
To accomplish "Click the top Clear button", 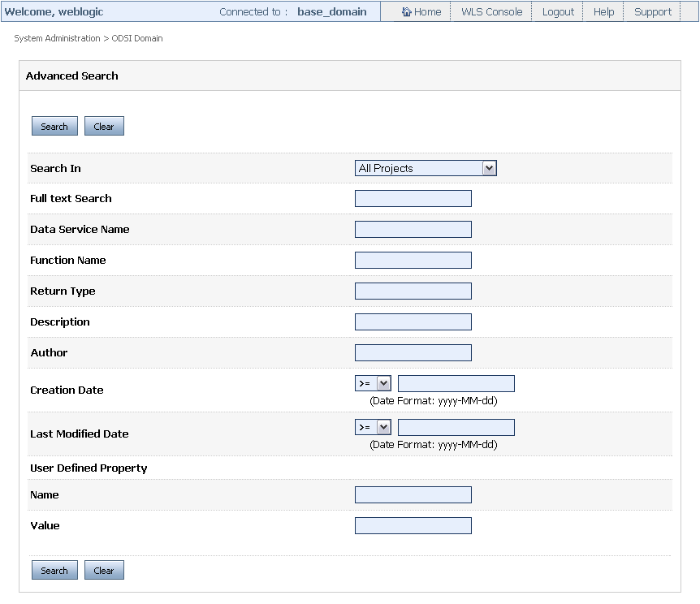I will pos(104,126).
